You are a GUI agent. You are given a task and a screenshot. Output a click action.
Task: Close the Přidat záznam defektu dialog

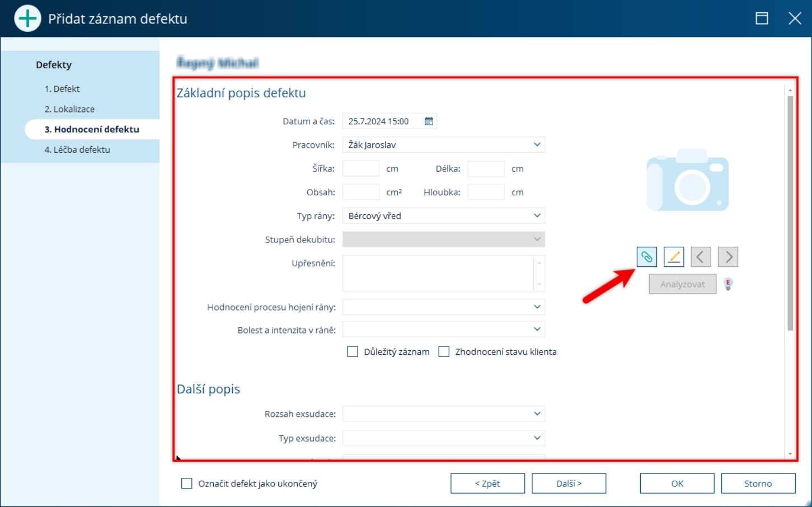tap(795, 18)
